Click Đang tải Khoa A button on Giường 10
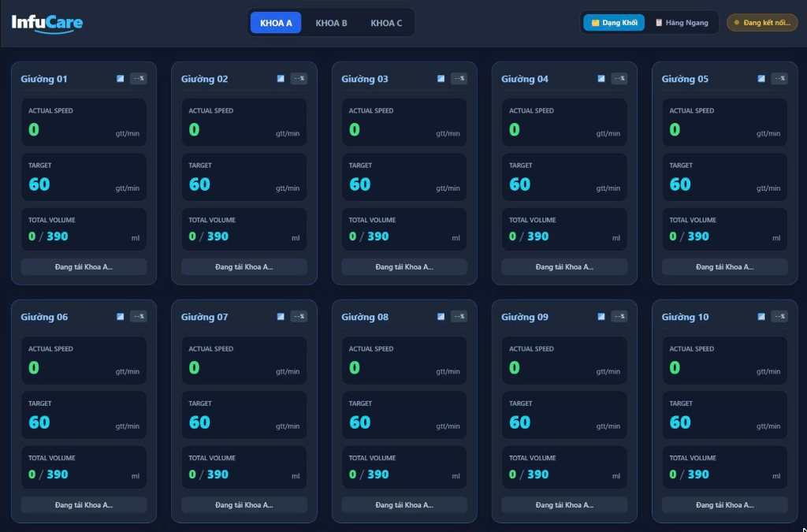 click(725, 505)
